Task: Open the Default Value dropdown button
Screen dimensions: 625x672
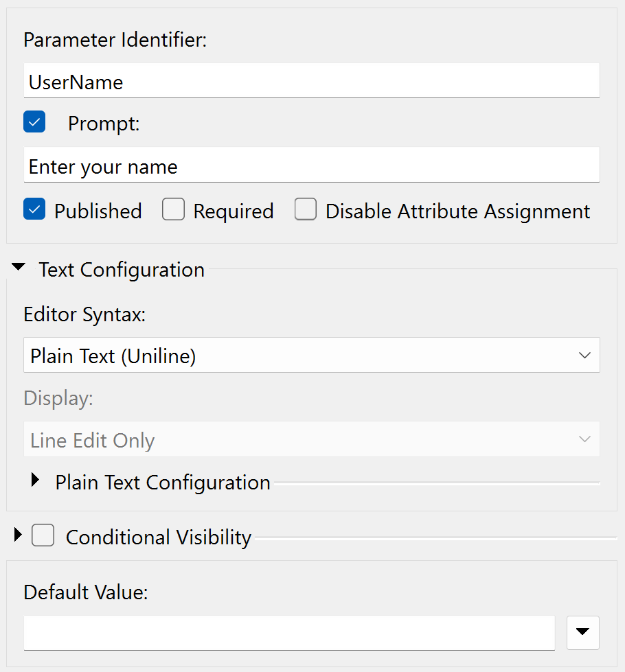Action: click(x=582, y=632)
